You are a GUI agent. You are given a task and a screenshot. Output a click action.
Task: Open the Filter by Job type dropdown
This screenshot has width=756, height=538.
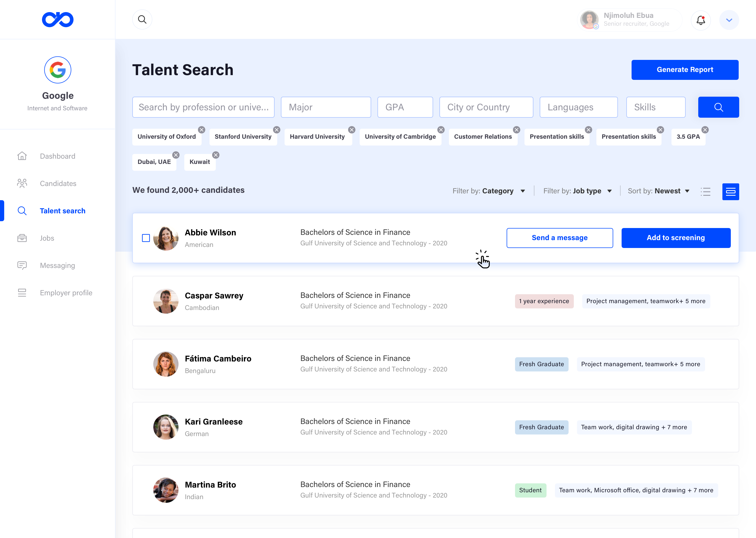coord(577,191)
